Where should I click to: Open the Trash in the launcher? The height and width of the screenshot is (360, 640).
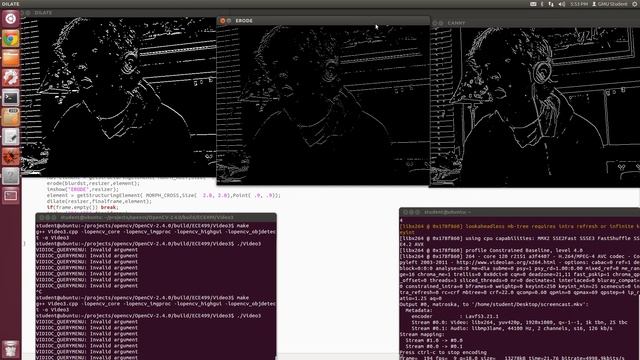click(11, 349)
